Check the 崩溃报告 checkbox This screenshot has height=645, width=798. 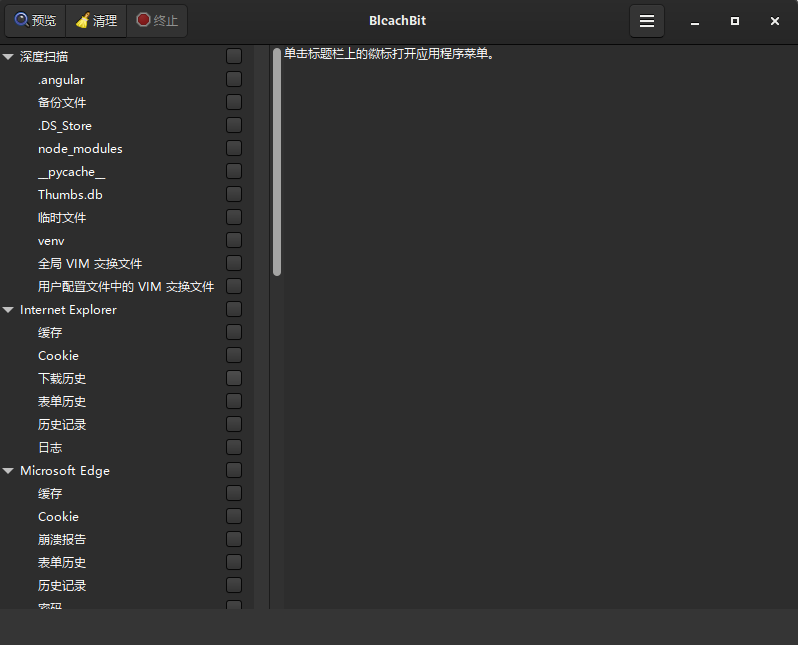(234, 540)
